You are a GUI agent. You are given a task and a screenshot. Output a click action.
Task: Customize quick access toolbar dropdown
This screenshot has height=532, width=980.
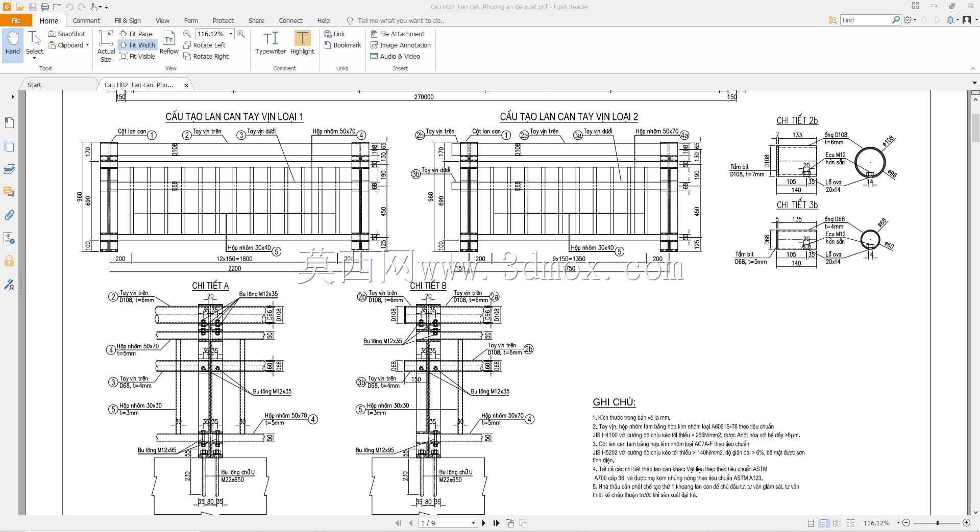pyautogui.click(x=106, y=7)
